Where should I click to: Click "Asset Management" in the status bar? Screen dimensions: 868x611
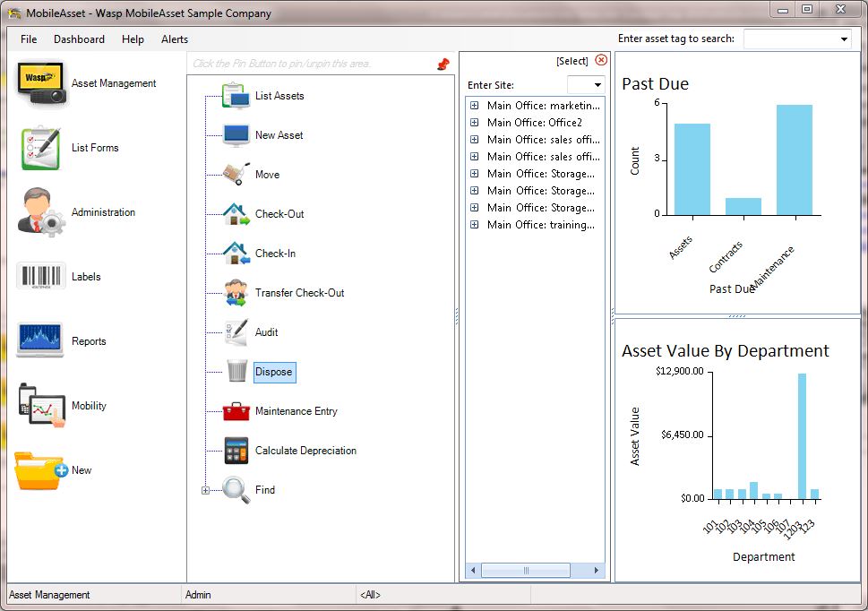pyautogui.click(x=49, y=594)
